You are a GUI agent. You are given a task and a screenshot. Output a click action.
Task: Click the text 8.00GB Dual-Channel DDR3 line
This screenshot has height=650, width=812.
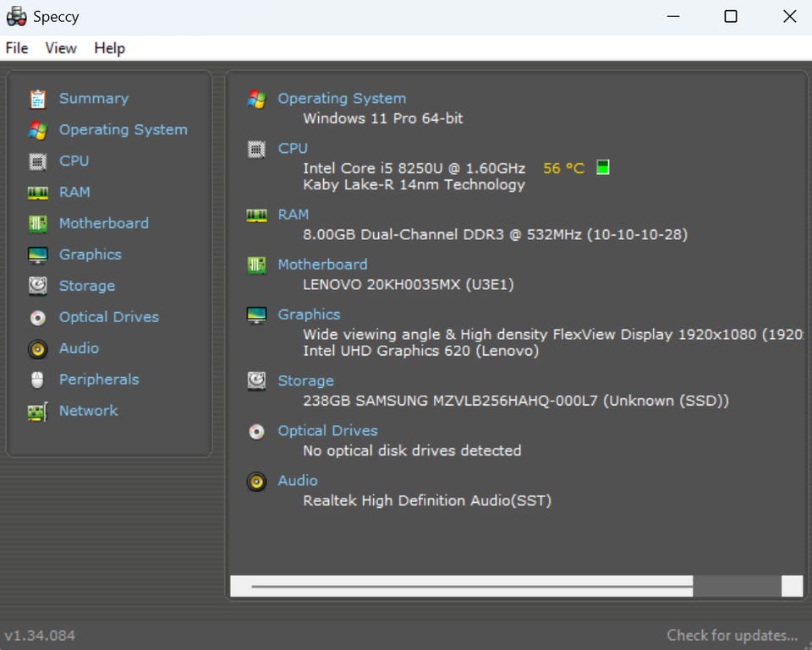tap(495, 234)
